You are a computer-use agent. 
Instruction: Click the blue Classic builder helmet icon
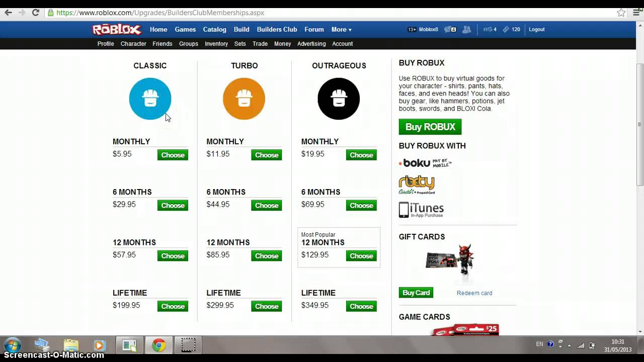150,99
